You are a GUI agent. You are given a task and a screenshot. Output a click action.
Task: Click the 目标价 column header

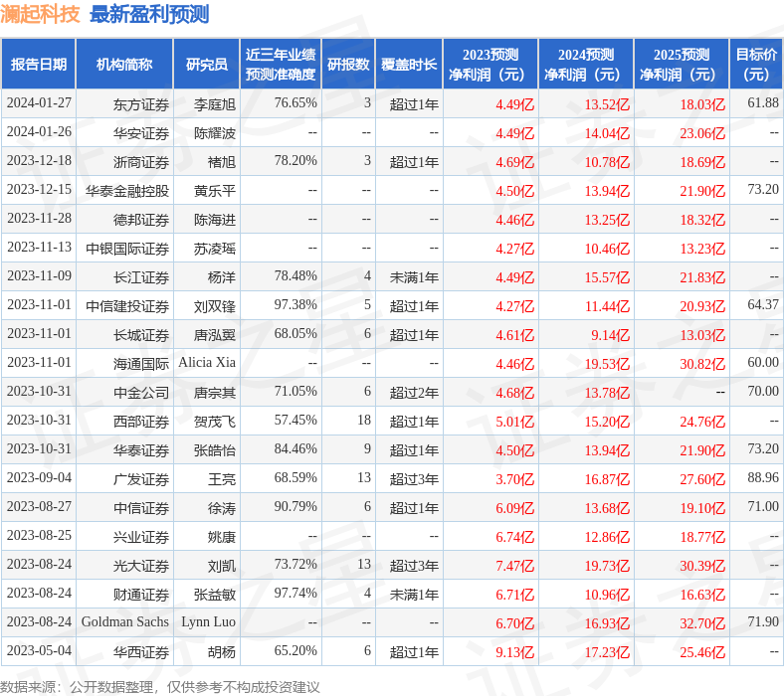click(756, 65)
